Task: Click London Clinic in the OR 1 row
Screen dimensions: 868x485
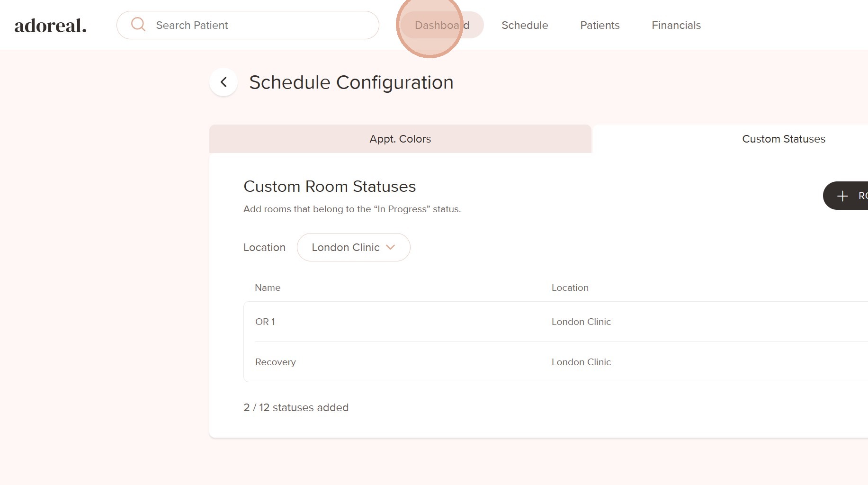Action: point(581,322)
